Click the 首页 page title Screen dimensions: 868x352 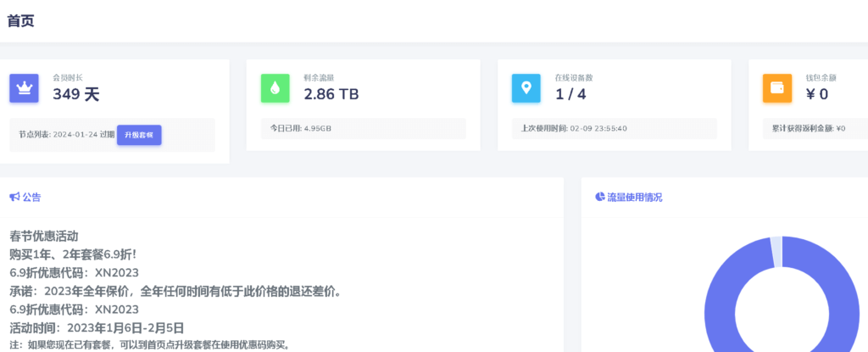click(x=20, y=21)
